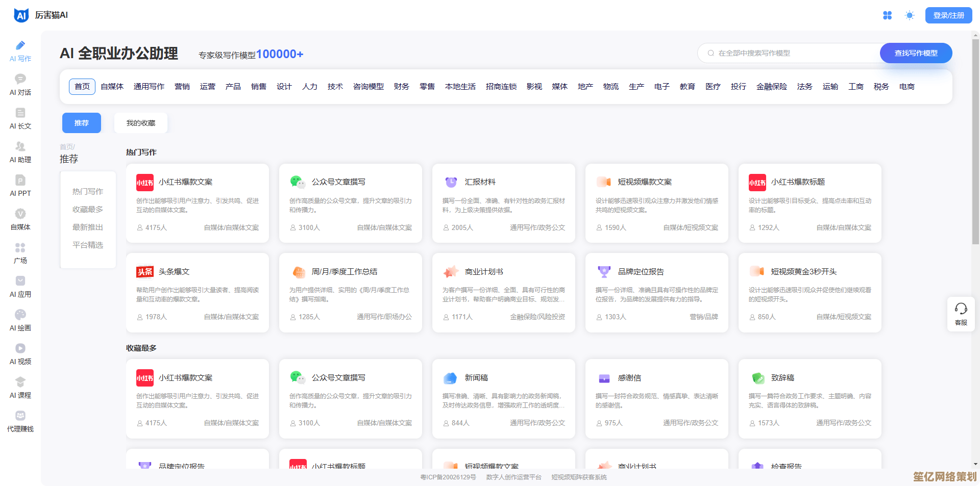This screenshot has height=486, width=980.
Task: Select the 通用写作 category tab
Action: [x=149, y=87]
